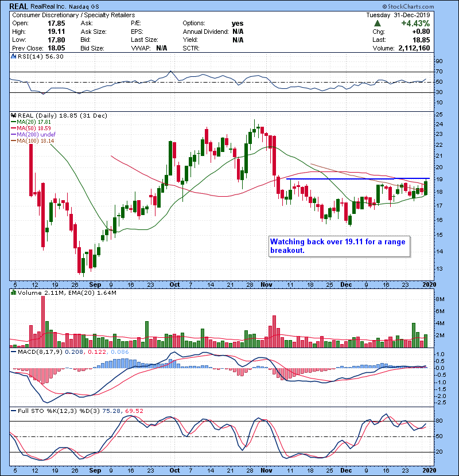
Task: Click the Nasdaq GS exchange label
Action: coord(84,7)
